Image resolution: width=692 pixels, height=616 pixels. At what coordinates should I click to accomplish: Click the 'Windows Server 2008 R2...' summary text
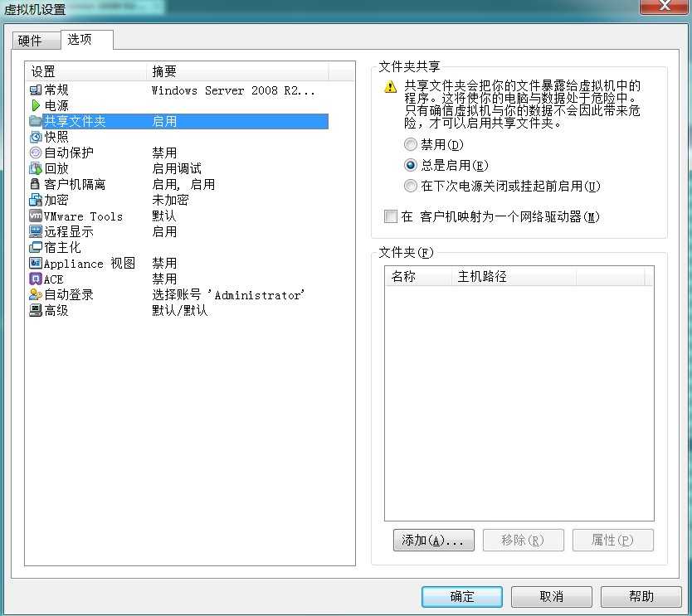233,90
